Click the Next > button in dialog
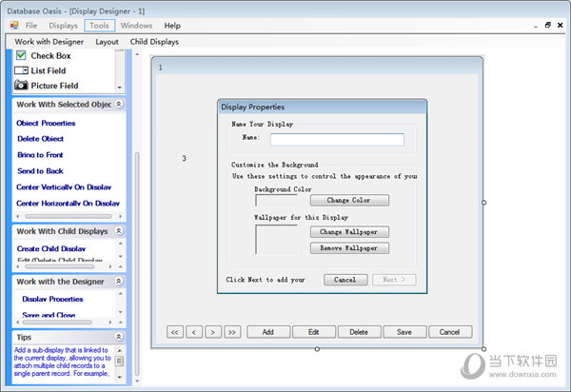This screenshot has width=571, height=392. (394, 280)
